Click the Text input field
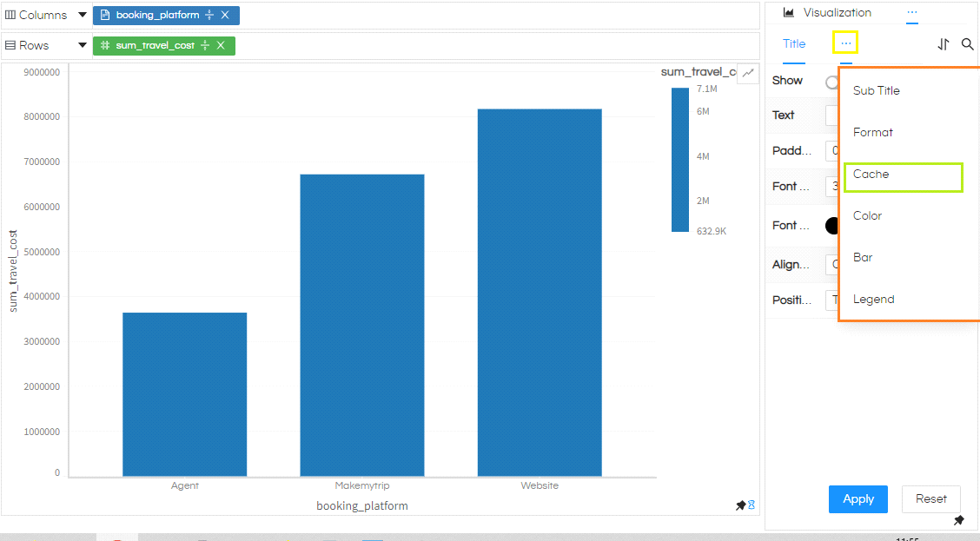980x541 pixels. (x=832, y=115)
